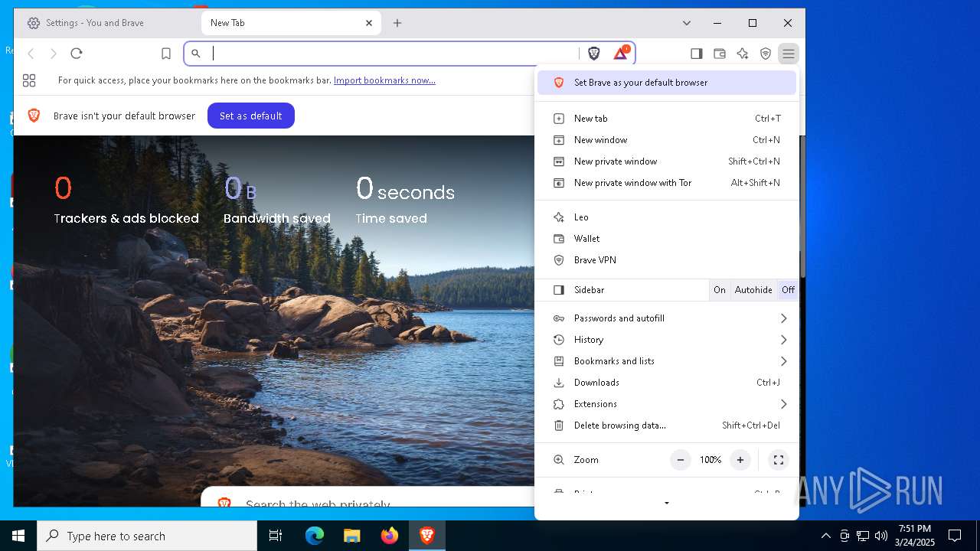This screenshot has width=980, height=551.
Task: Click Brave VPN shield toolbar icon
Action: [x=765, y=54]
